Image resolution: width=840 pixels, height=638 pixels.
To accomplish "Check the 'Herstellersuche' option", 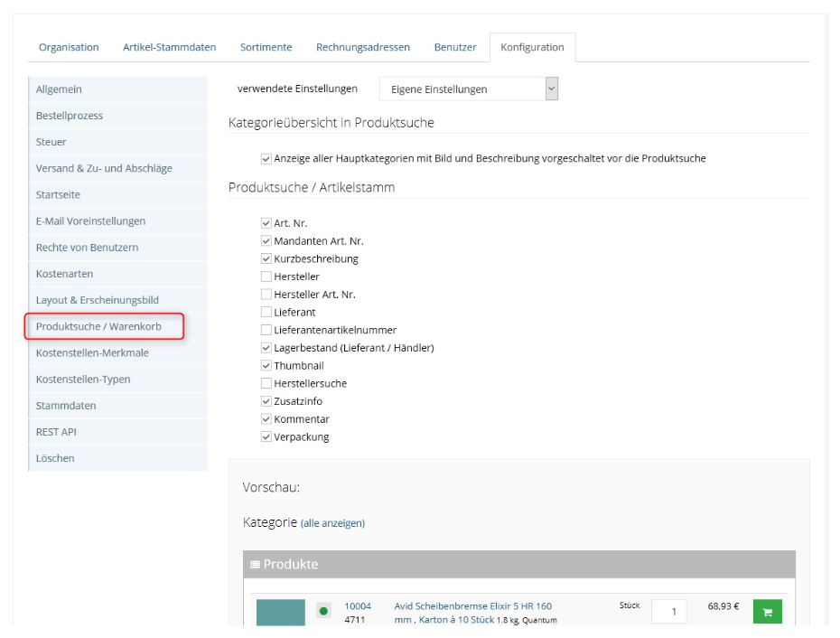I will 266,383.
